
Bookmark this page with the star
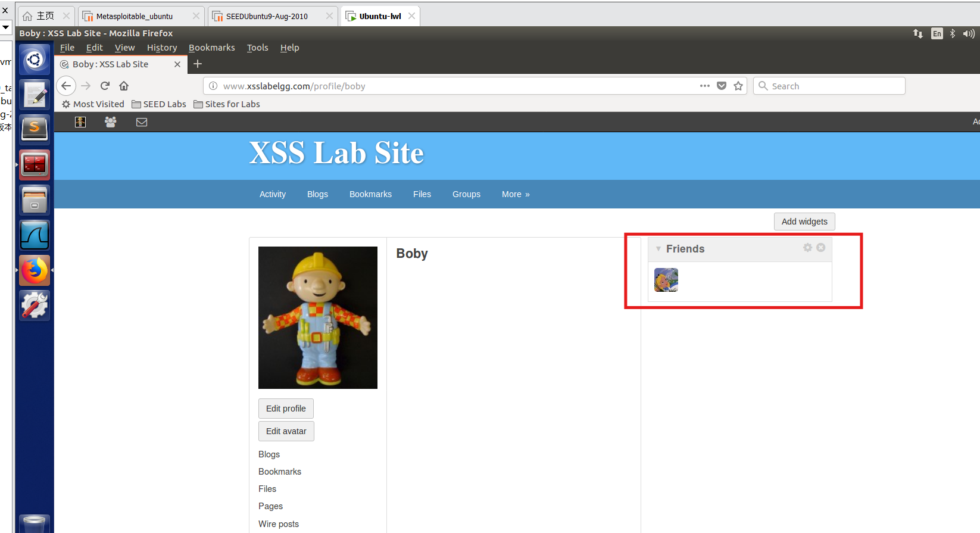[x=738, y=86]
